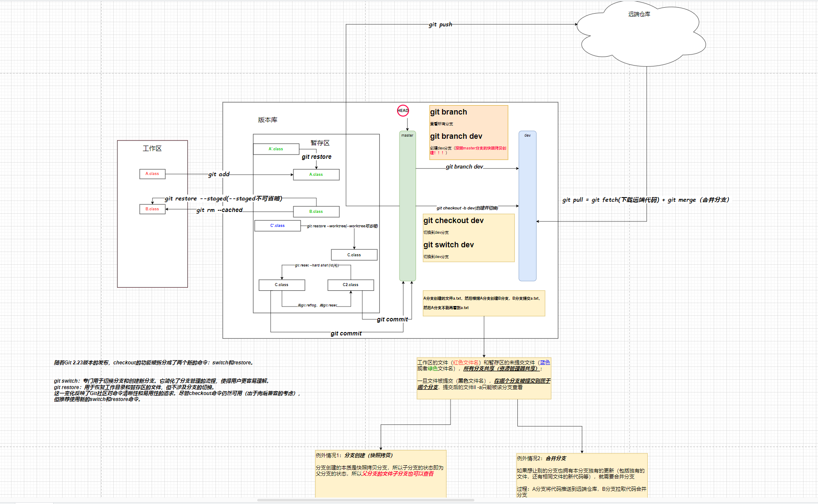818x504 pixels.
Task: Select the C.class box beside C2.class
Action: pos(281,285)
